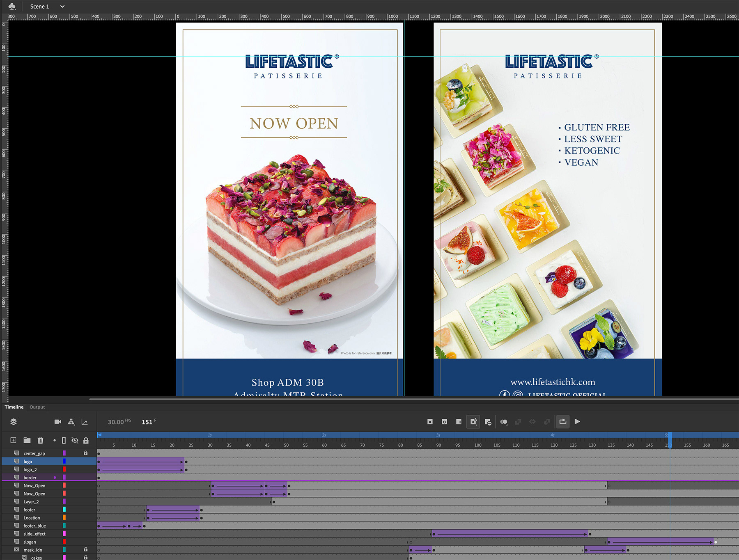The height and width of the screenshot is (560, 739).
Task: Lock or unlock all layers
Action: [x=86, y=440]
